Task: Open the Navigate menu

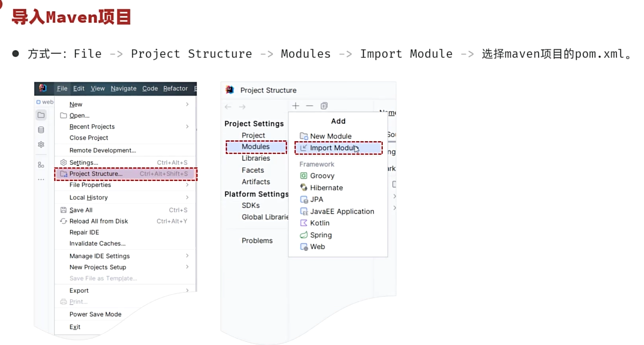Action: click(124, 88)
